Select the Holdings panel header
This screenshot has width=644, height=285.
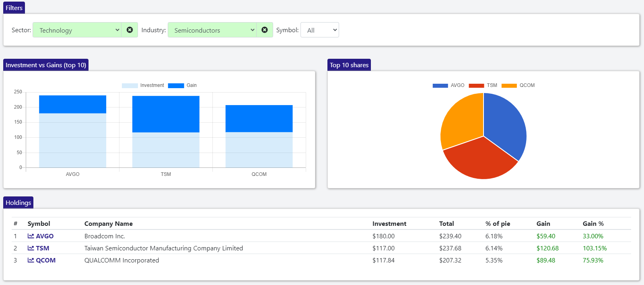pyautogui.click(x=19, y=202)
